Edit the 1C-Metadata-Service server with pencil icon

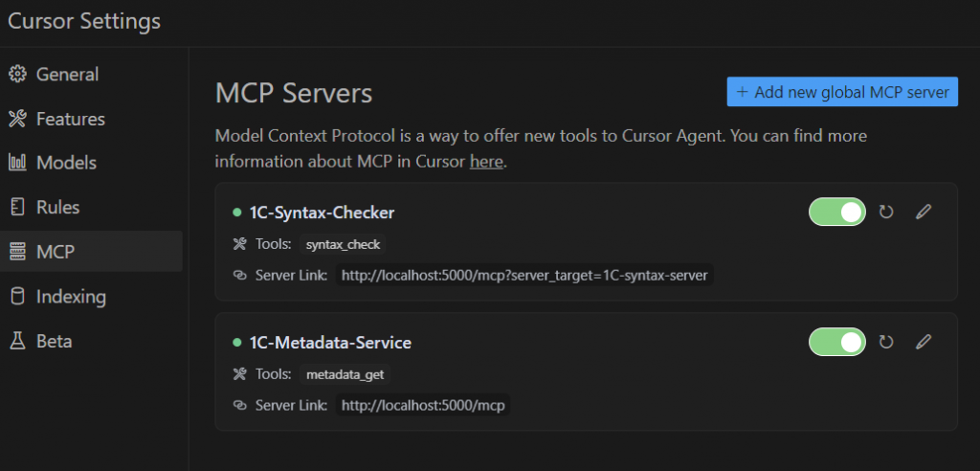pos(924,342)
